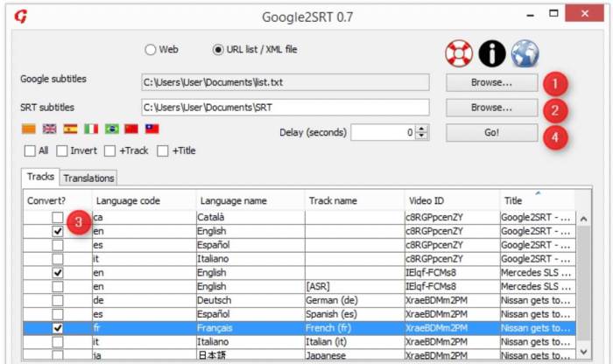
Task: Check the Català row convert box
Action: tap(58, 218)
